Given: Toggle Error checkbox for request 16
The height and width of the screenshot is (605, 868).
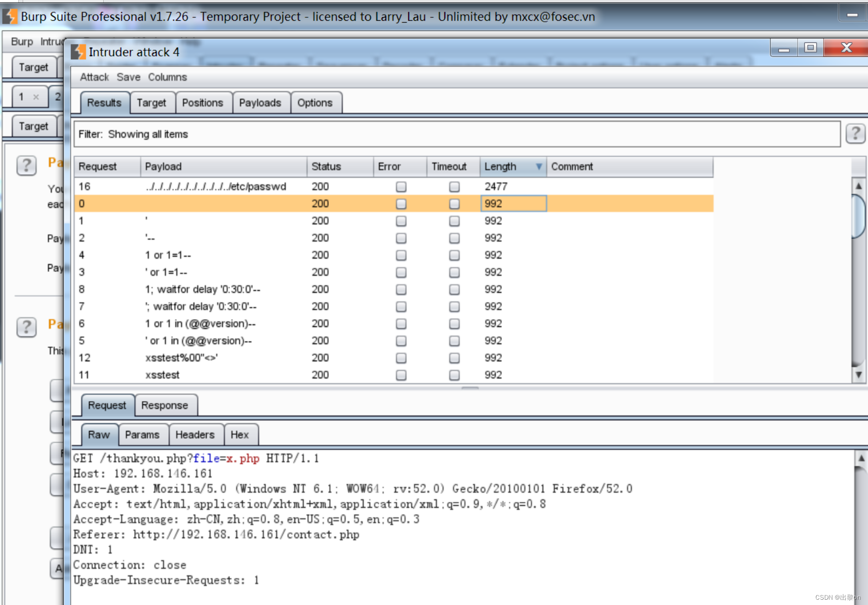Looking at the screenshot, I should pos(401,187).
